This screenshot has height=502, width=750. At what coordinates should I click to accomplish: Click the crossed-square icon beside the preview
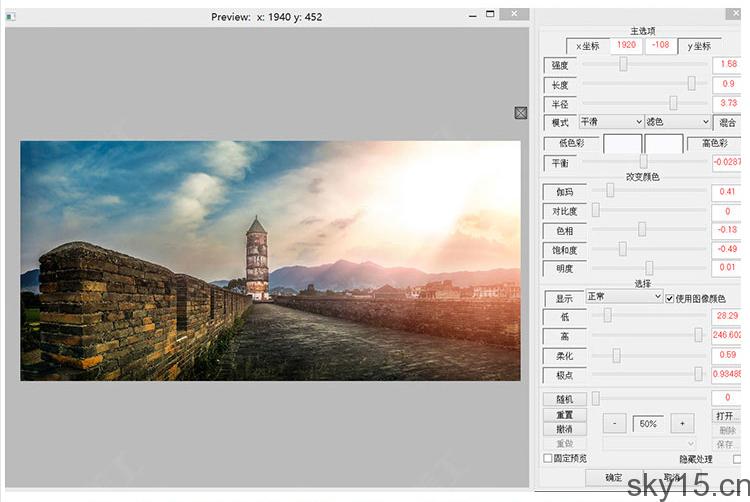[521, 113]
